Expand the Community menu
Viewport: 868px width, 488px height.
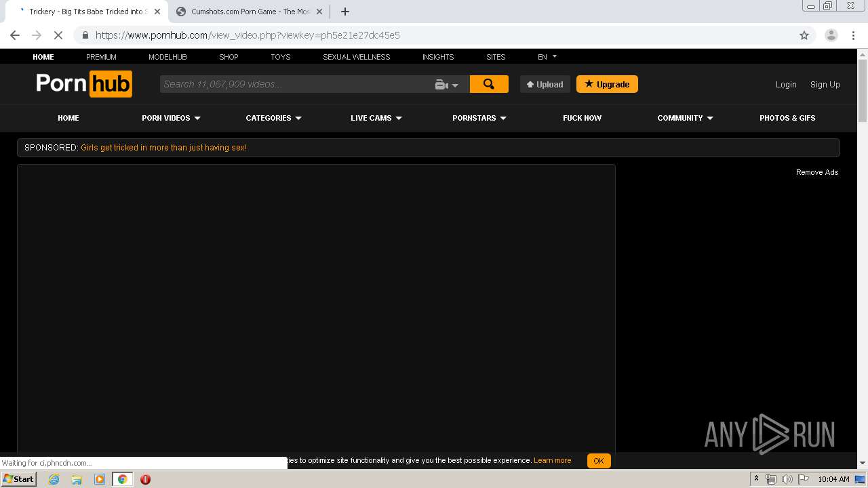[686, 118]
